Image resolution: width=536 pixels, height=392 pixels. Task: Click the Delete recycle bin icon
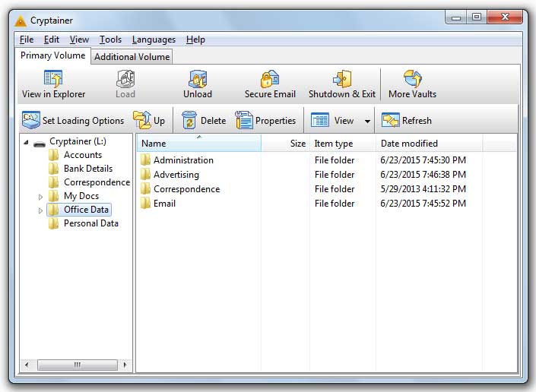click(x=189, y=120)
